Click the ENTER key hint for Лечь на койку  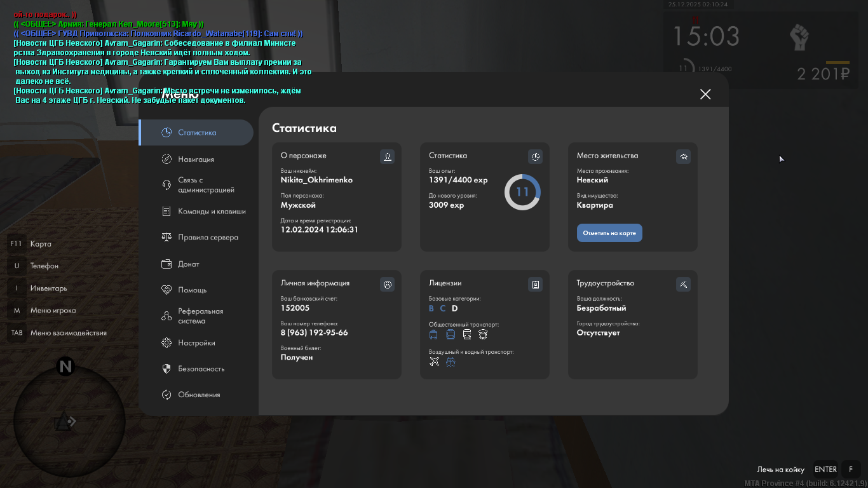[826, 470]
